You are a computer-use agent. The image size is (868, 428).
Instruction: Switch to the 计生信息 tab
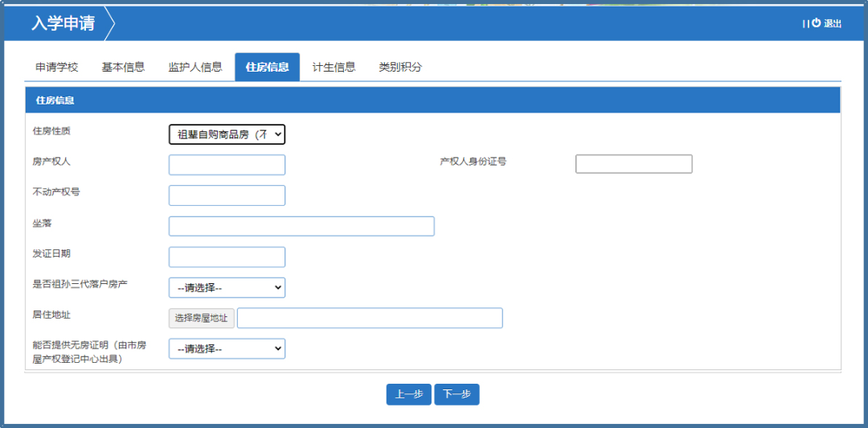tap(334, 67)
